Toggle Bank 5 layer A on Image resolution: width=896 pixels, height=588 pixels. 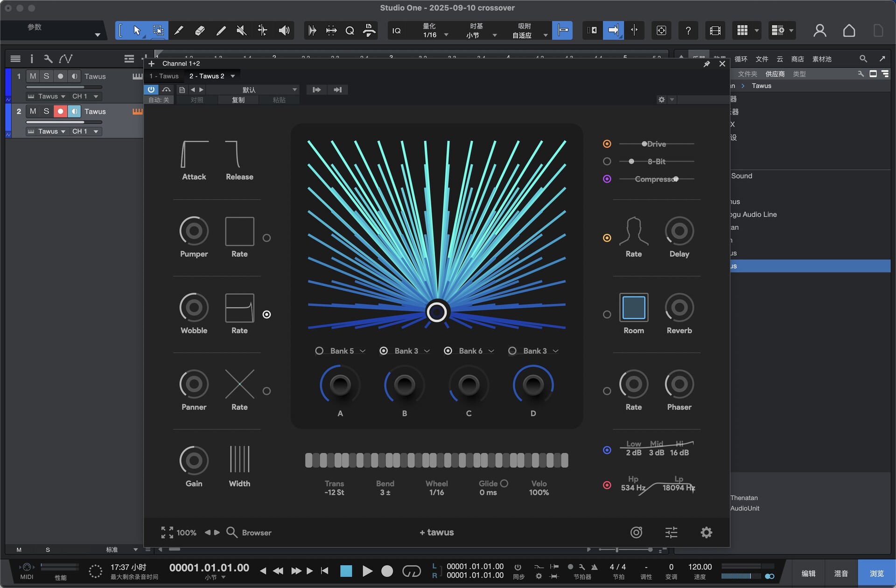(319, 351)
